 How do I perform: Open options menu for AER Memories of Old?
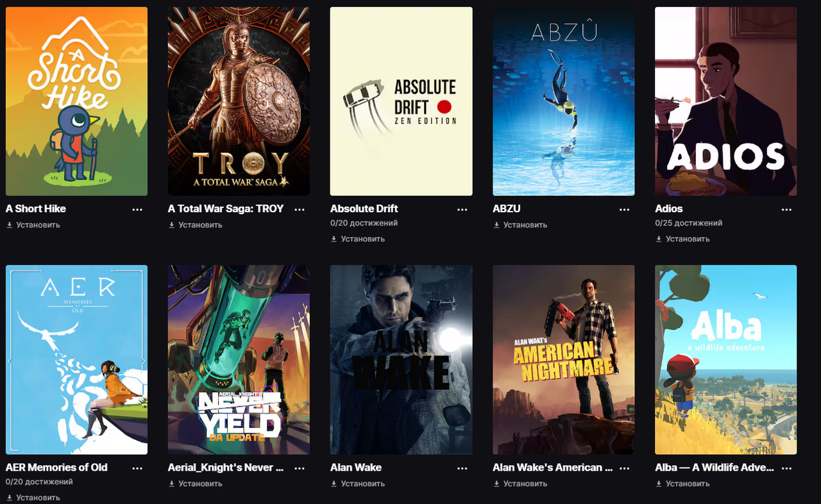[x=137, y=468]
